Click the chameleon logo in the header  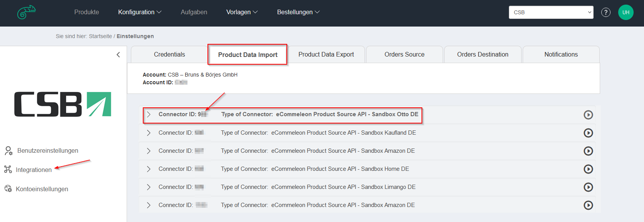(27, 12)
